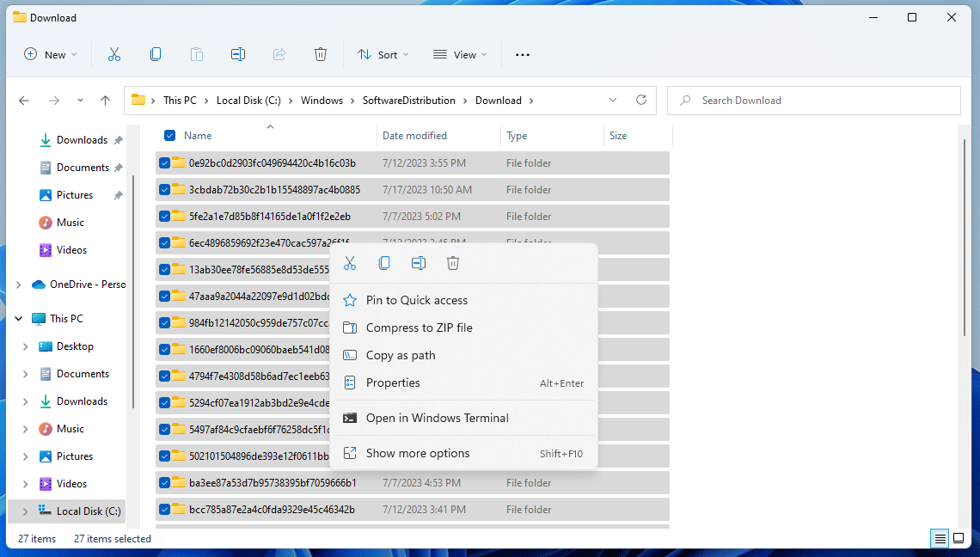The image size is (980, 557).
Task: Choose Compress to ZIP file
Action: [x=462, y=327]
